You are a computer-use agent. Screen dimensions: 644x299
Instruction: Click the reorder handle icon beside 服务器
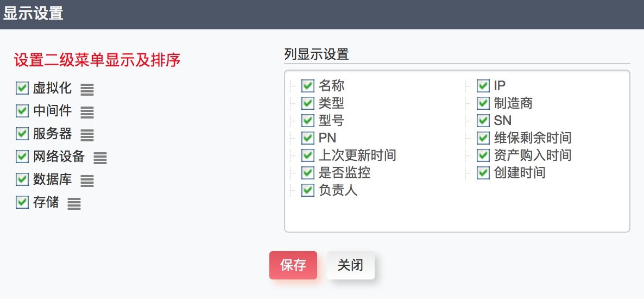coord(87,135)
